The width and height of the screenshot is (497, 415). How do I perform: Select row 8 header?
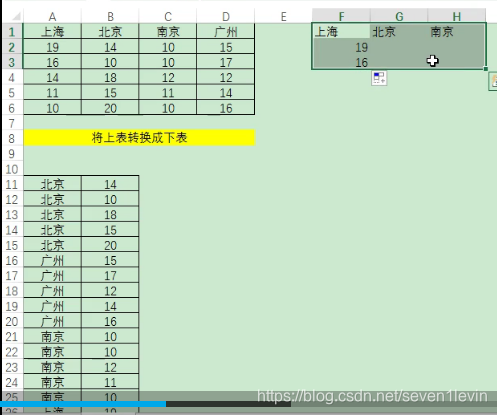pyautogui.click(x=12, y=138)
